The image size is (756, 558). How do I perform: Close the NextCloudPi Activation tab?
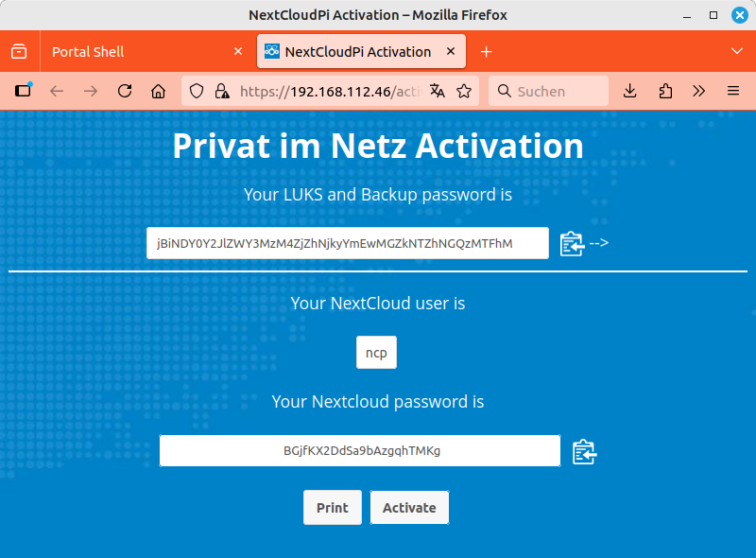click(452, 52)
